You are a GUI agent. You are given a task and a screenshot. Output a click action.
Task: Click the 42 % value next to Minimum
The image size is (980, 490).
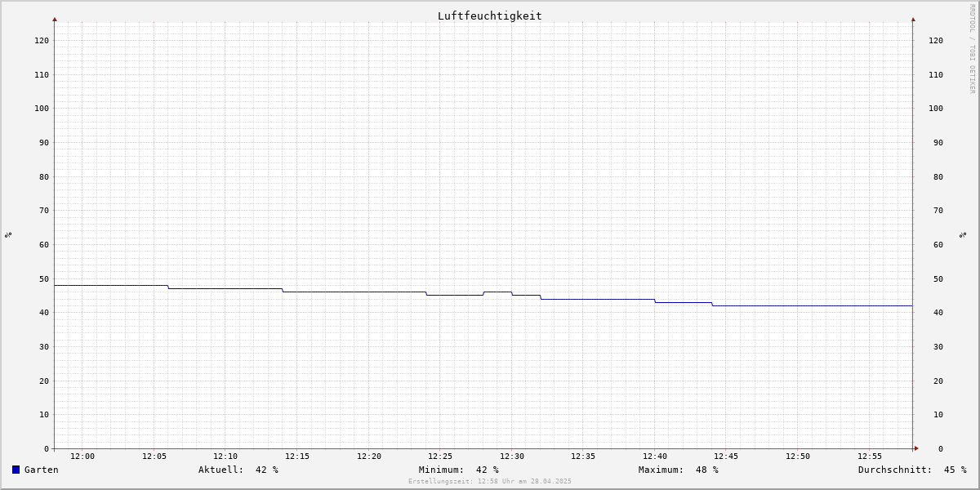(x=488, y=470)
